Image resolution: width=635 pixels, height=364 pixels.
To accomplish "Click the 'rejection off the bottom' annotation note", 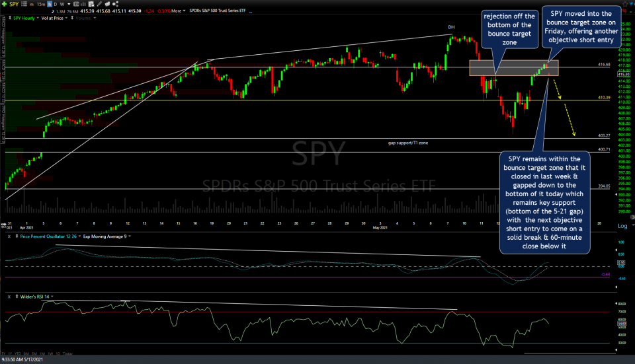I will coord(509,29).
